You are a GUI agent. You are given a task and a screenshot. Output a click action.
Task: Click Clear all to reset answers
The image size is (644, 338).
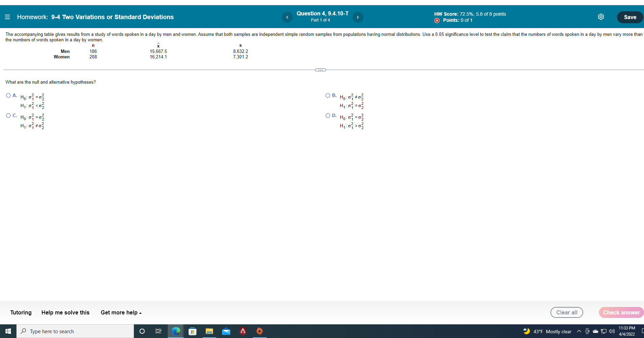point(566,312)
